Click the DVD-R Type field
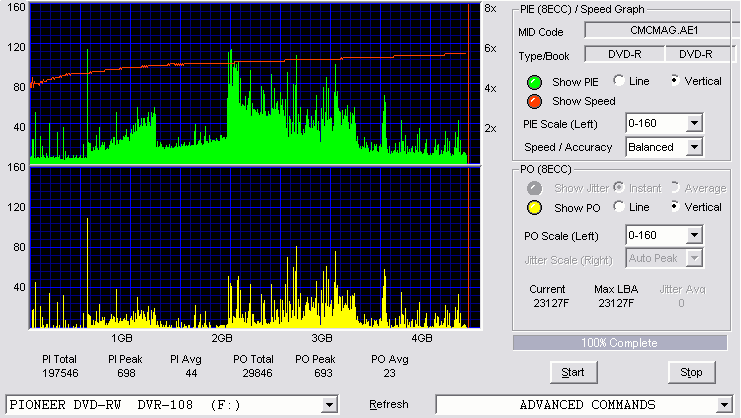Viewport: 741px width, 418px height. 624,54
